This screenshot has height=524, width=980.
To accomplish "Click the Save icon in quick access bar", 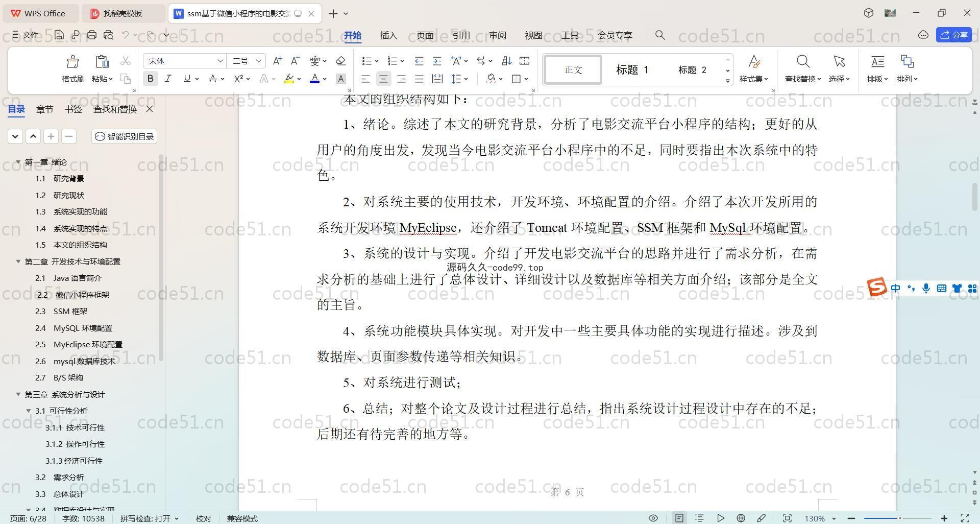I will pyautogui.click(x=59, y=35).
